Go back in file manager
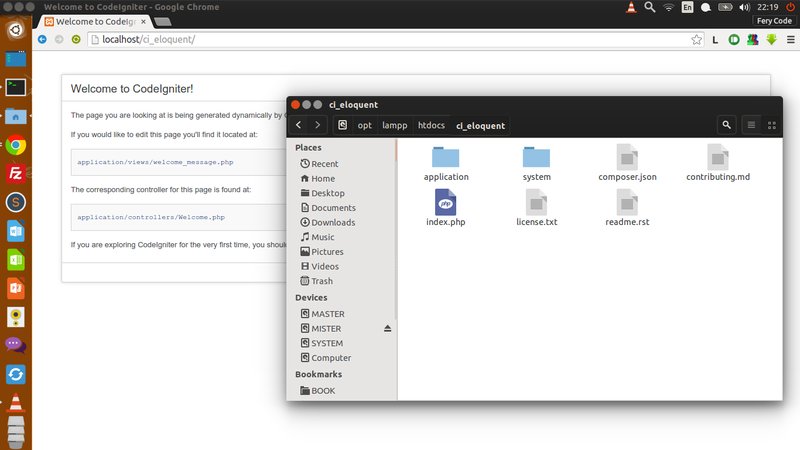The width and height of the screenshot is (800, 450). tap(299, 125)
